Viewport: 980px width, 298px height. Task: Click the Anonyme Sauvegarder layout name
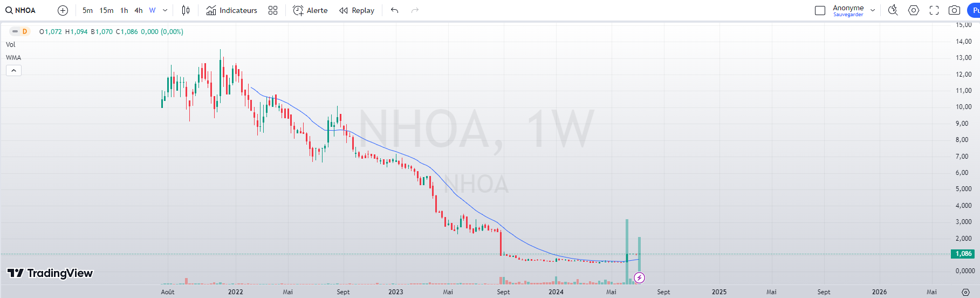coord(848,10)
